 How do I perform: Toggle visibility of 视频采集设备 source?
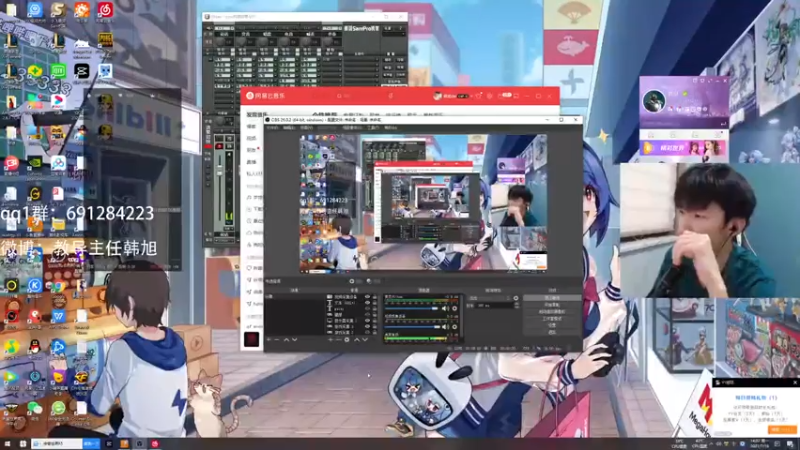(x=367, y=297)
